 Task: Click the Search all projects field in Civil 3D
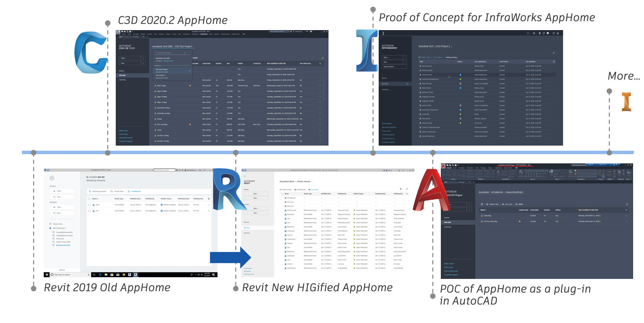click(172, 53)
